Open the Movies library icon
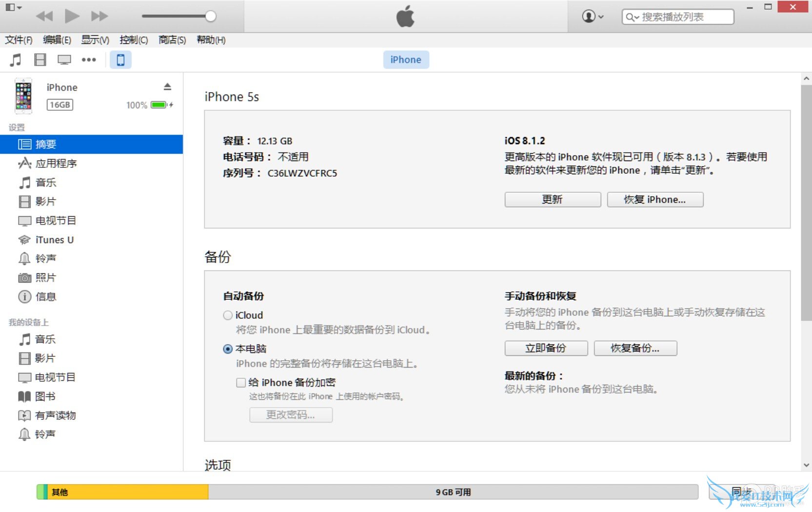 [x=40, y=60]
